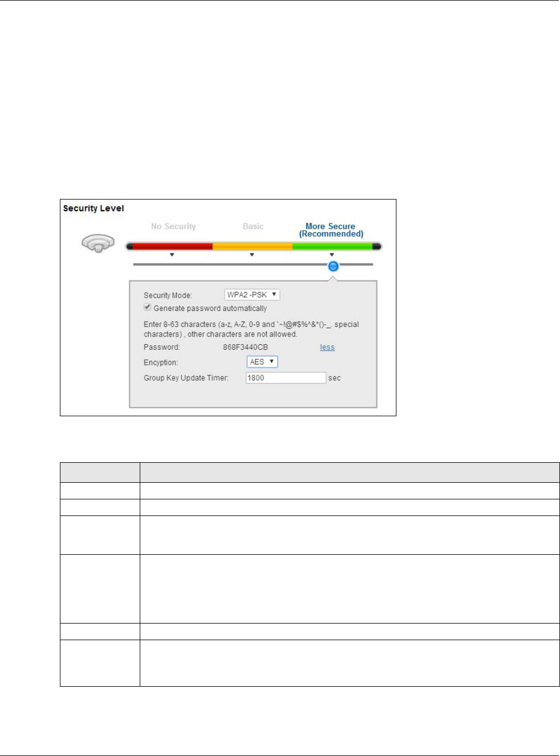Click the Encryption label

pyautogui.click(x=161, y=362)
